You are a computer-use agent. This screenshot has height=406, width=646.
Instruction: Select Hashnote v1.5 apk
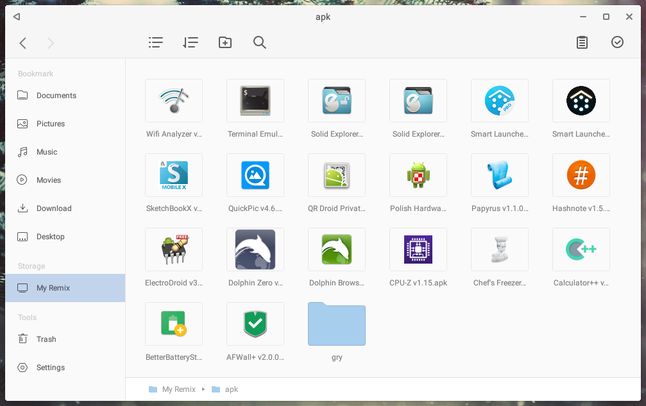[581, 175]
